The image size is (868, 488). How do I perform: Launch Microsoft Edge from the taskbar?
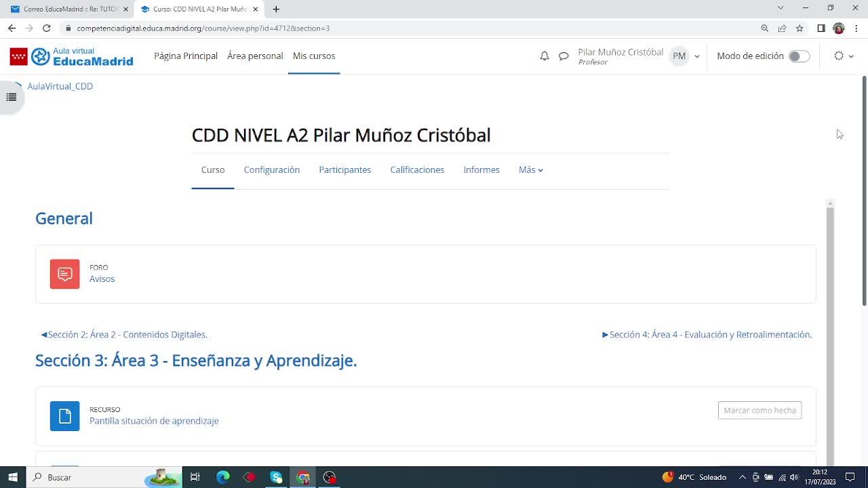tap(222, 477)
